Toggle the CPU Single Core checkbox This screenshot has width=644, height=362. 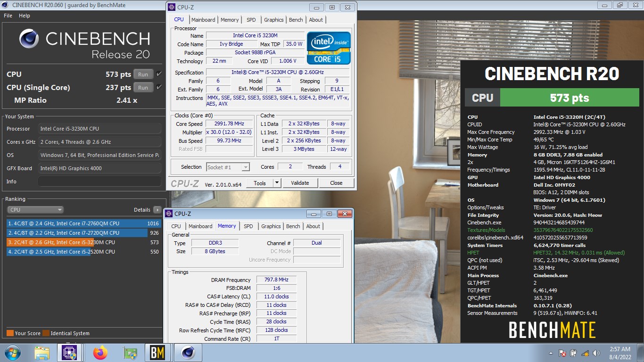(x=159, y=87)
